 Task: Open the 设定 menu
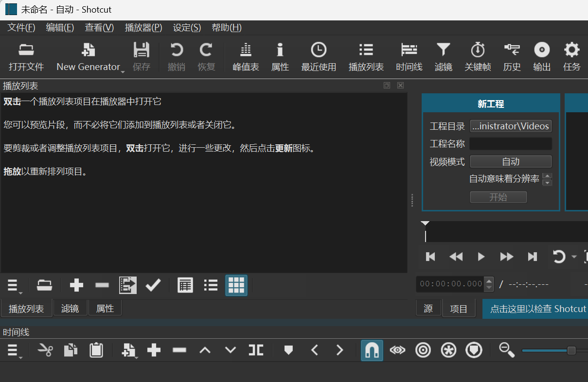pyautogui.click(x=187, y=28)
